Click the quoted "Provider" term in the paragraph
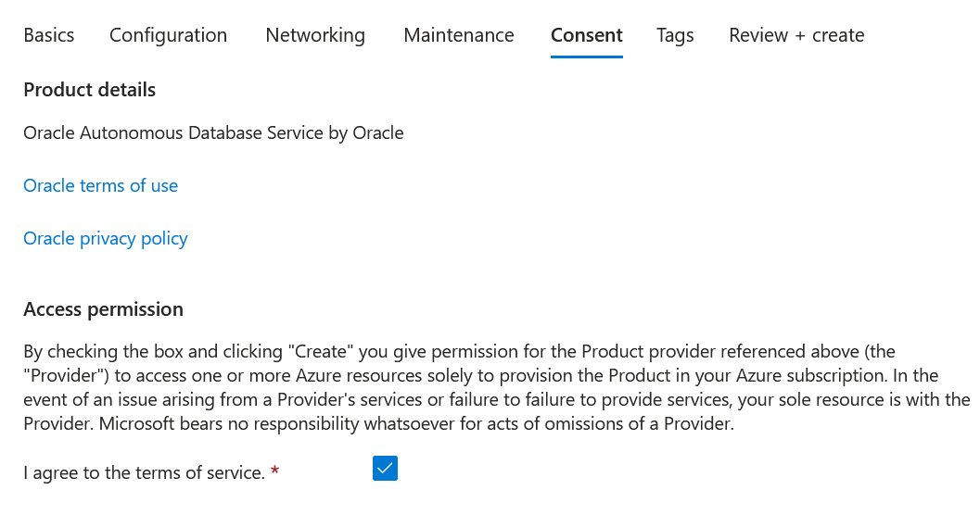 62,376
